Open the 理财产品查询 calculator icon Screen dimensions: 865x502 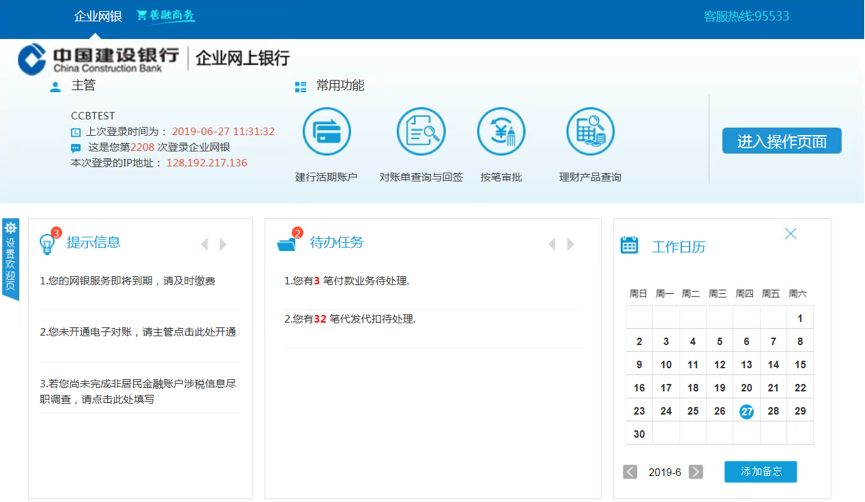(x=590, y=132)
